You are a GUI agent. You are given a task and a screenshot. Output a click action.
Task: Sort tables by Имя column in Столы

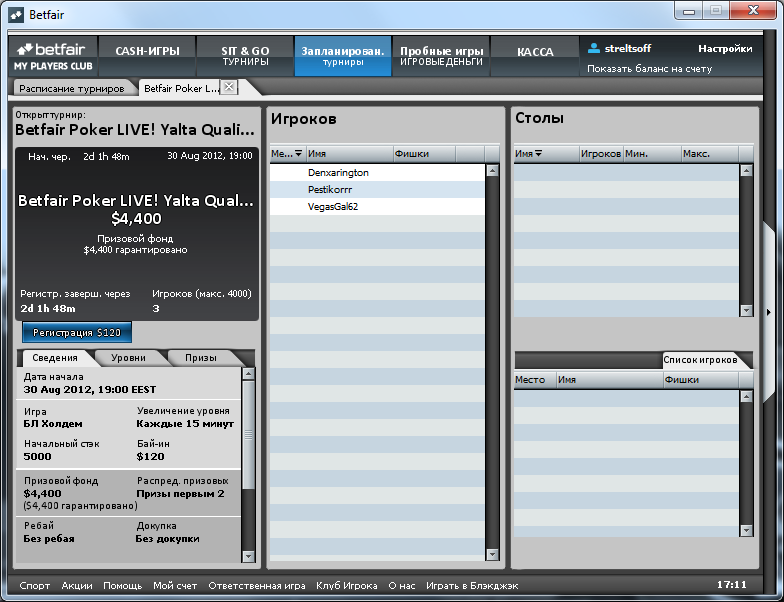point(546,154)
